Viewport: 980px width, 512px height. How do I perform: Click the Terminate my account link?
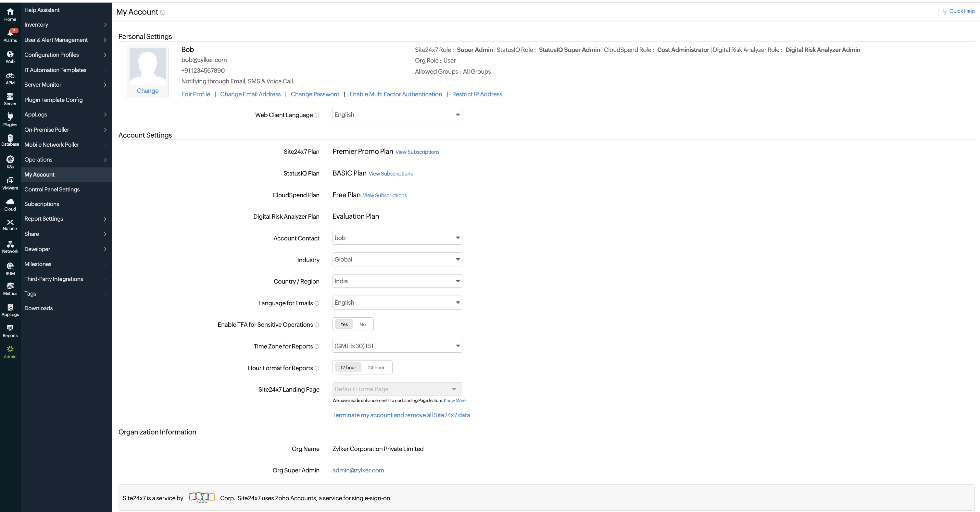[401, 415]
